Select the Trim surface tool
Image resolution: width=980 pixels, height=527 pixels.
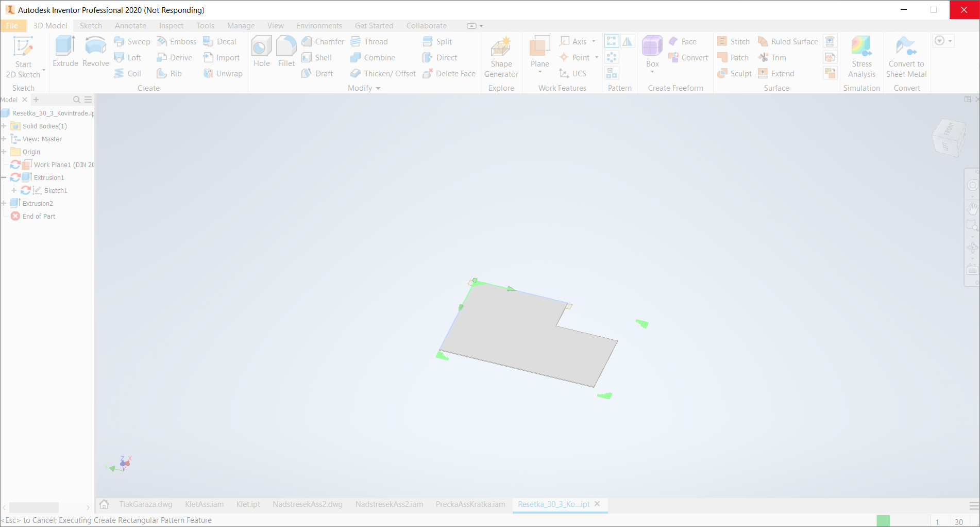coord(773,57)
